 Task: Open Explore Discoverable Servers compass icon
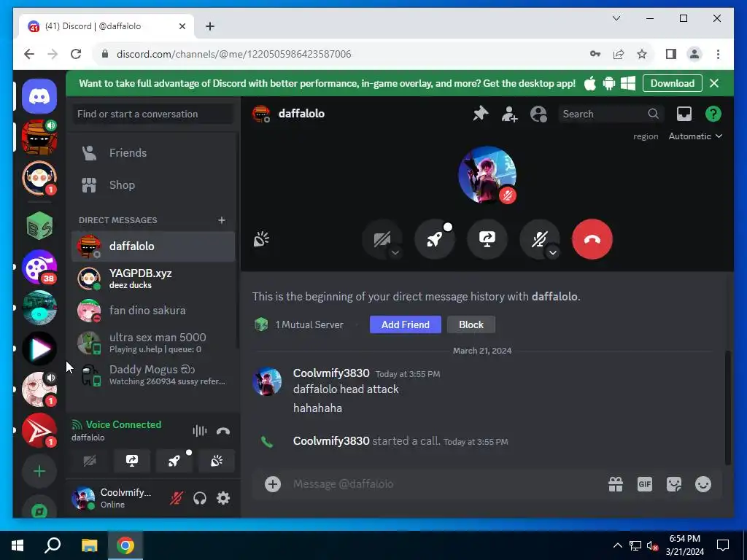tap(39, 511)
